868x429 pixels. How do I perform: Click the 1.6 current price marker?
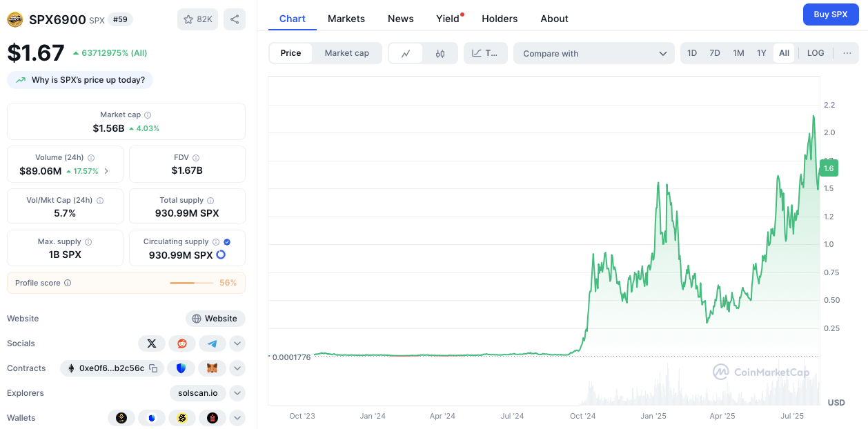point(829,168)
